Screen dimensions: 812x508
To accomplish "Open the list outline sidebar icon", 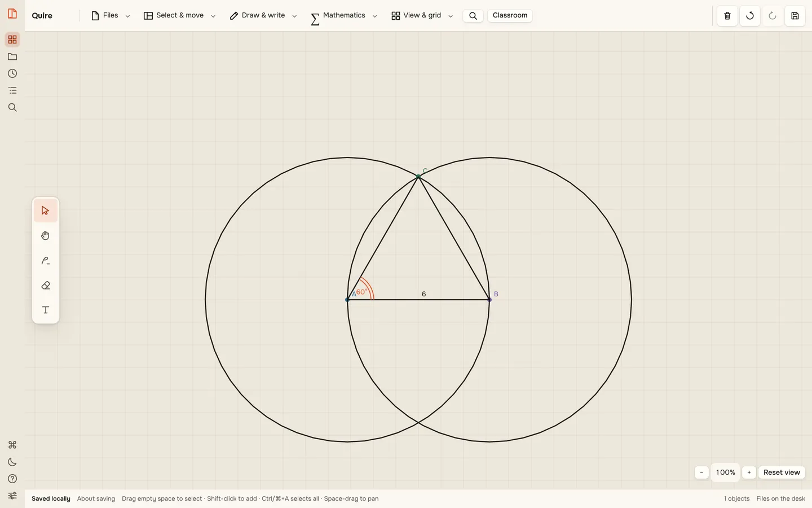I will pyautogui.click(x=12, y=90).
